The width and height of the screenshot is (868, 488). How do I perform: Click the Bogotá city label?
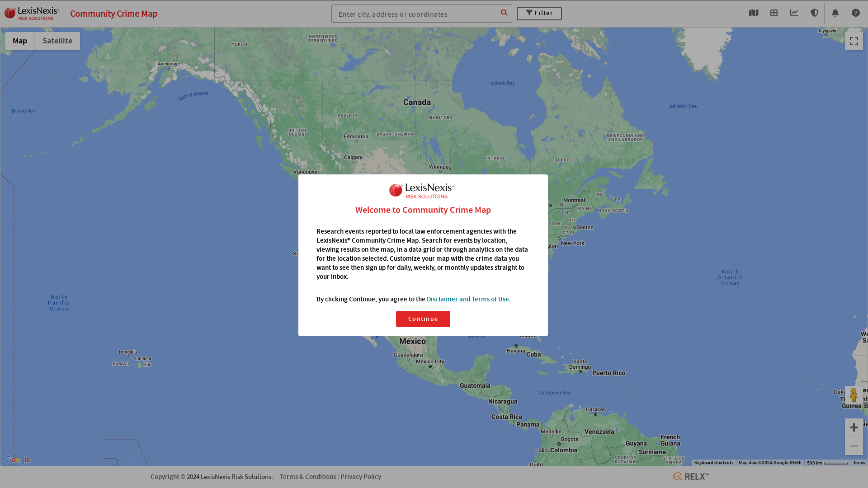tap(570, 439)
